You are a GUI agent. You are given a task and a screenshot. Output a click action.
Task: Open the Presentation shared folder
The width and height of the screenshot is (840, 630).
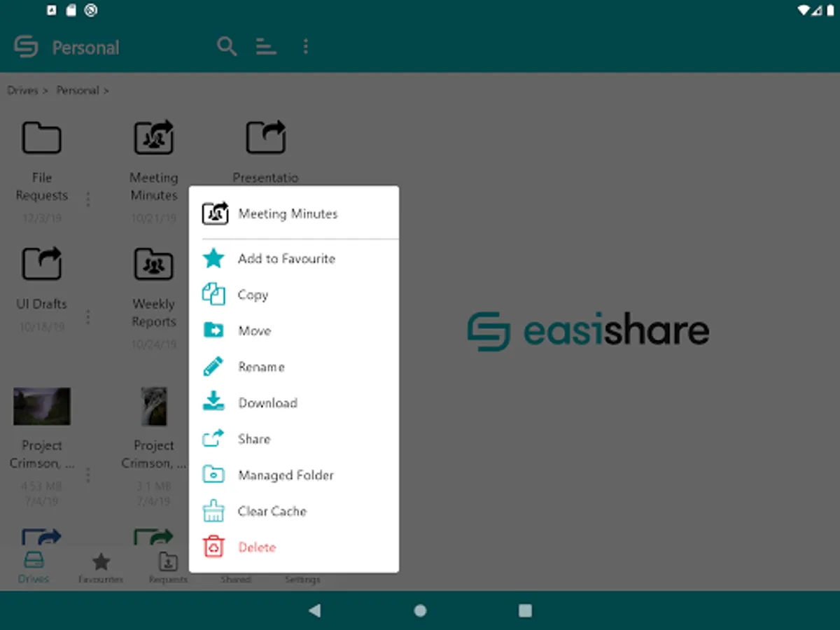click(x=266, y=137)
